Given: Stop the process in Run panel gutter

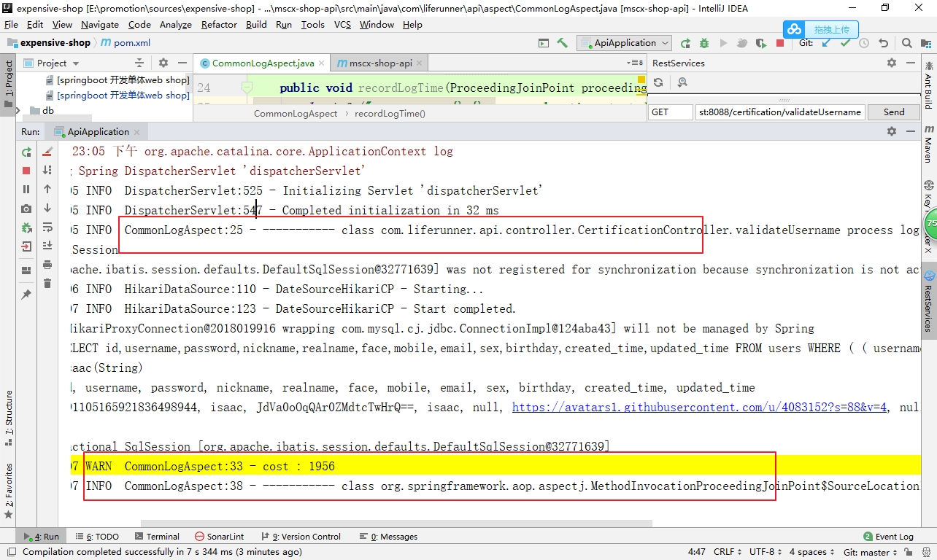Looking at the screenshot, I should coord(26,171).
